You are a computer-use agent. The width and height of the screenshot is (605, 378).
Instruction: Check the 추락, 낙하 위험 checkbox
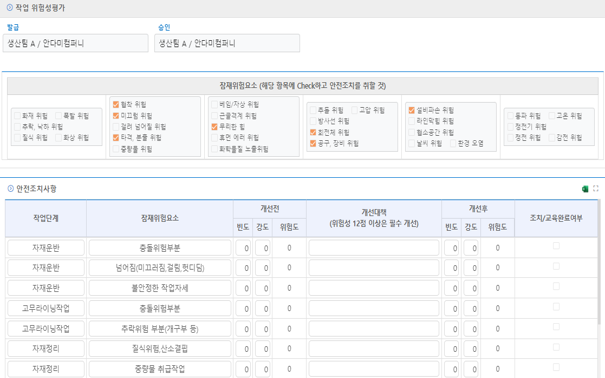click(x=17, y=127)
